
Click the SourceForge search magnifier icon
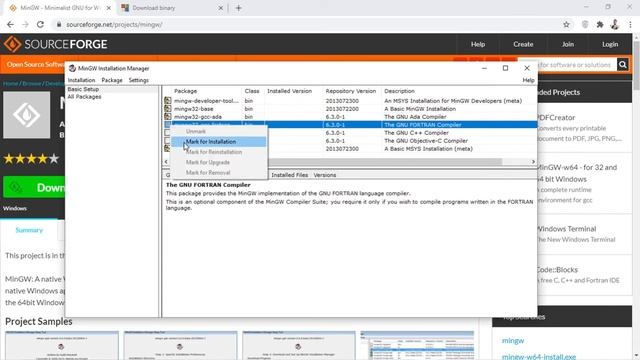(x=622, y=64)
